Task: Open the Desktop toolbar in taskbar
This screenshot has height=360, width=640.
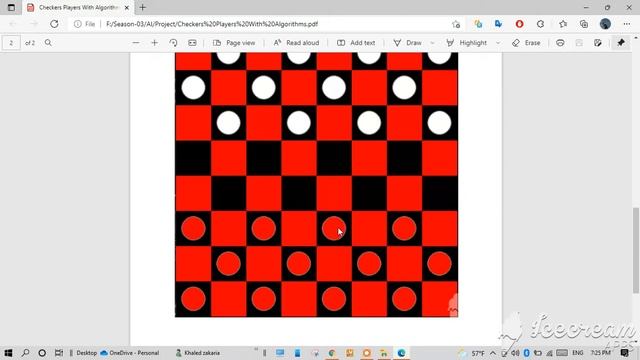Action: pyautogui.click(x=86, y=353)
